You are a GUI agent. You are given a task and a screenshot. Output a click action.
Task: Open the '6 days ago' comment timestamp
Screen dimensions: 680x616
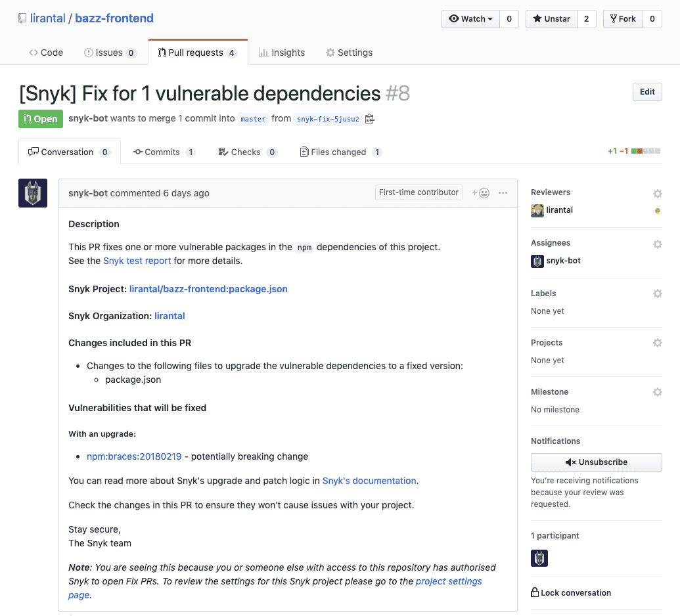[x=186, y=193]
